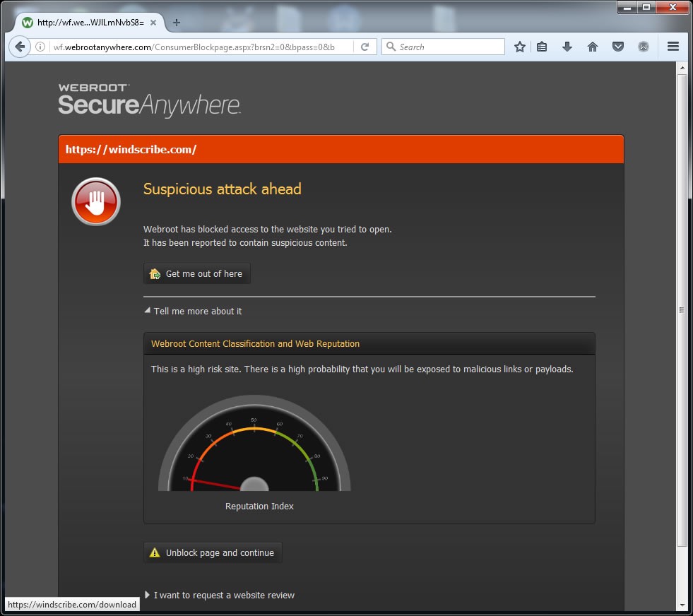
Task: Open site information icon in address bar
Action: coord(40,47)
